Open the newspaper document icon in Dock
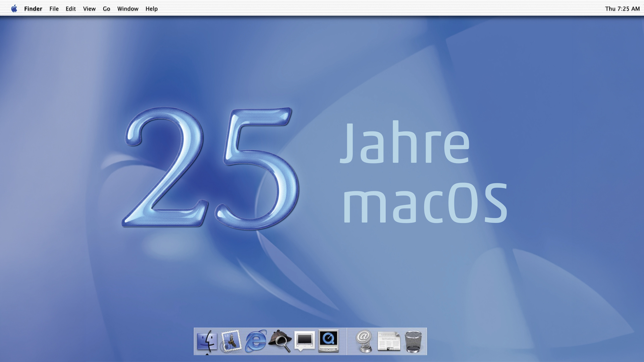This screenshot has height=362, width=644. [389, 341]
